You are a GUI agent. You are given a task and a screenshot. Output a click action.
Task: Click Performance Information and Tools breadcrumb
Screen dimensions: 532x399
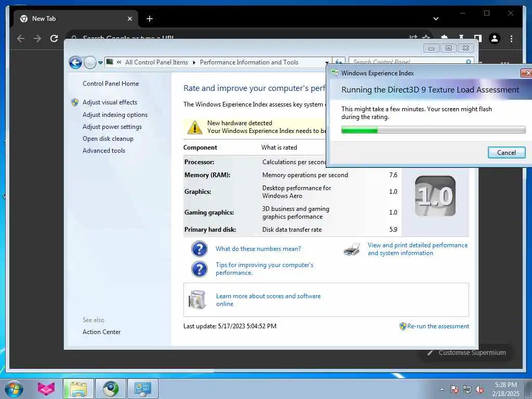tap(249, 62)
